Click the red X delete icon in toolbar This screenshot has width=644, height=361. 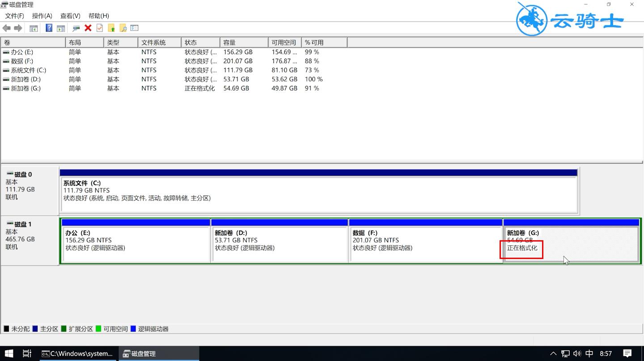[x=88, y=28]
